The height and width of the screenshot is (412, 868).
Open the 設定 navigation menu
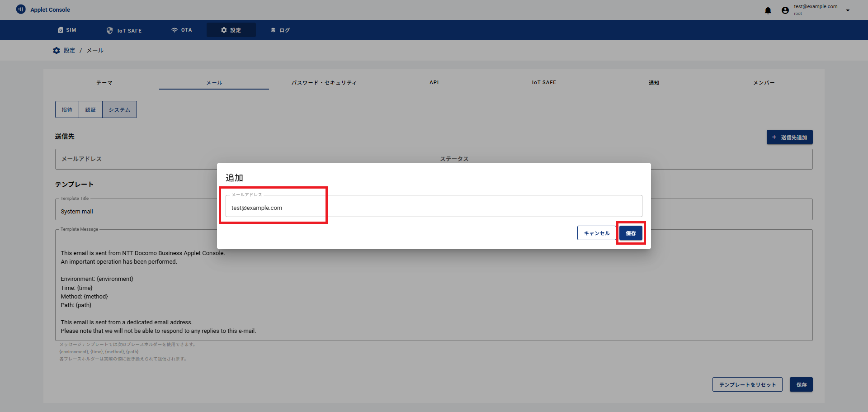coord(231,30)
